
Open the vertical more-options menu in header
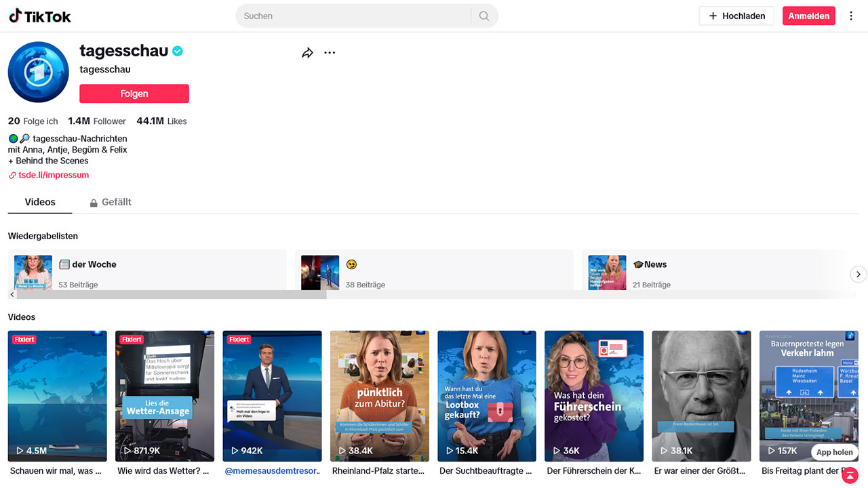pos(851,16)
